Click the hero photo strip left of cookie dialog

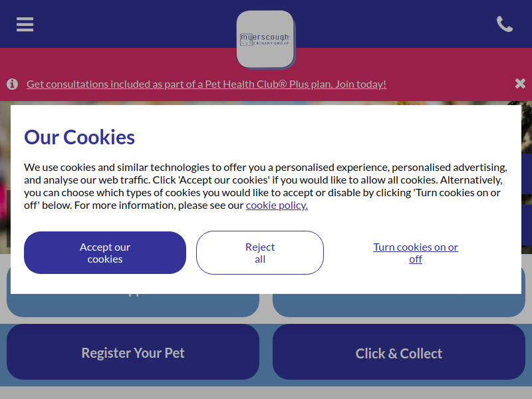click(x=5, y=178)
